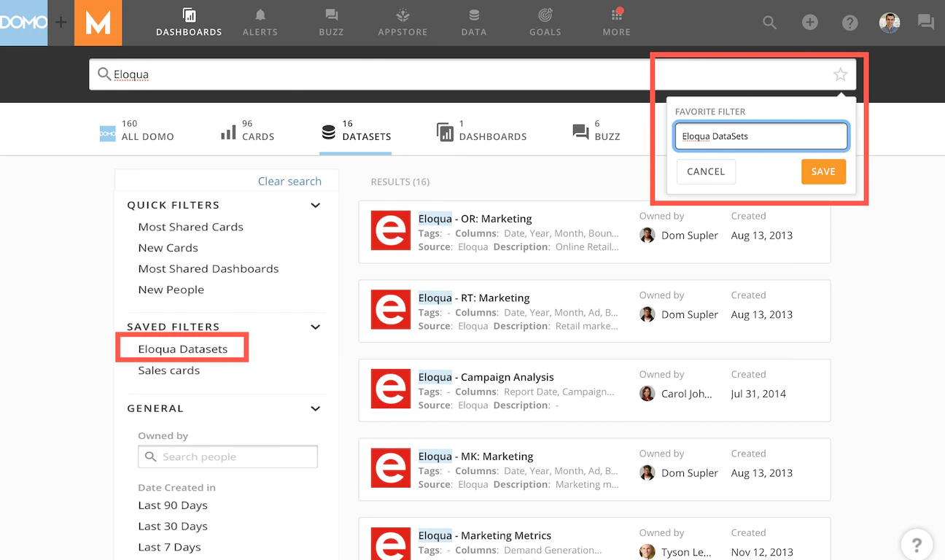945x560 pixels.
Task: Collapse the General section
Action: click(316, 409)
